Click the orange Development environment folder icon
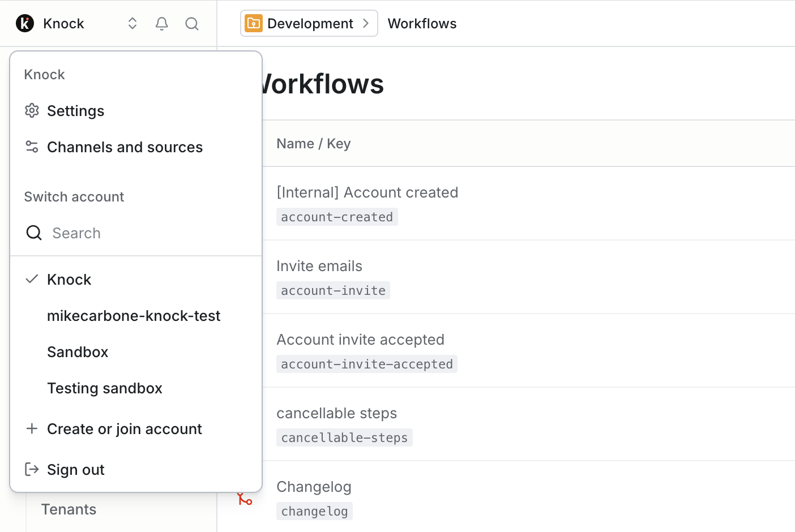 253,23
